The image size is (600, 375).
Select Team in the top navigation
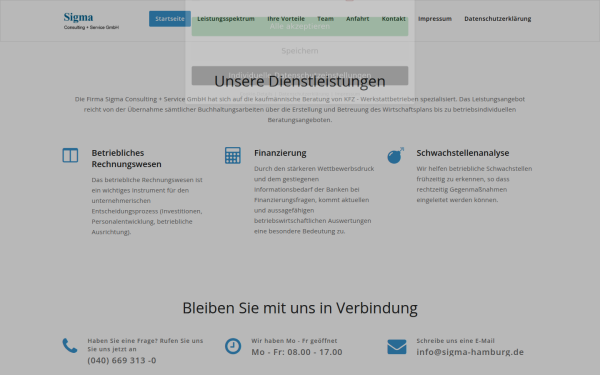pos(325,19)
